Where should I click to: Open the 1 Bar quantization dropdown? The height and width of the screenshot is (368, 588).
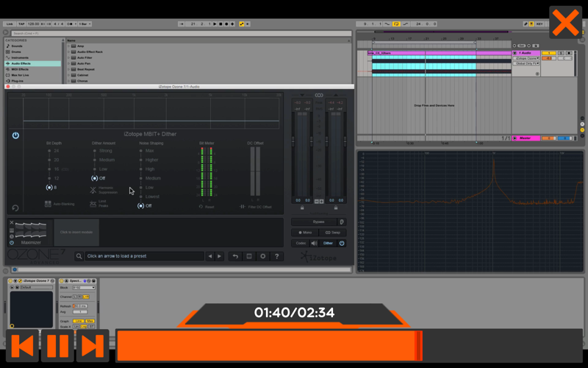85,24
